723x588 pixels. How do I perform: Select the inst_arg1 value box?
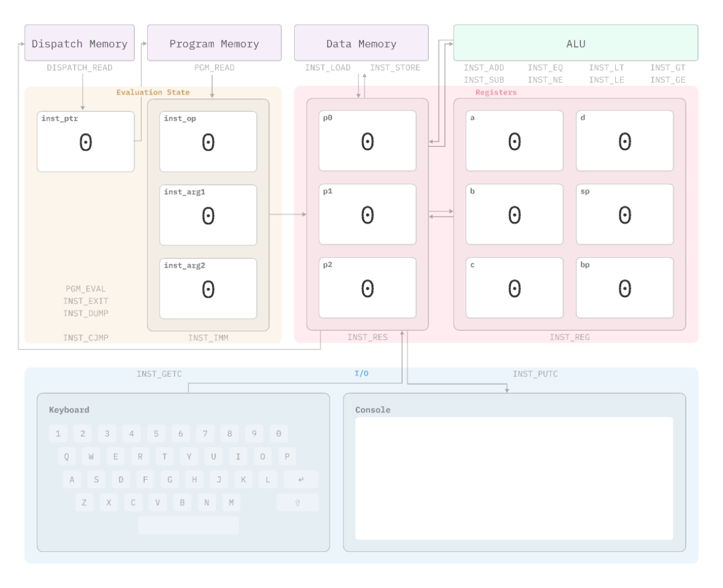208,215
